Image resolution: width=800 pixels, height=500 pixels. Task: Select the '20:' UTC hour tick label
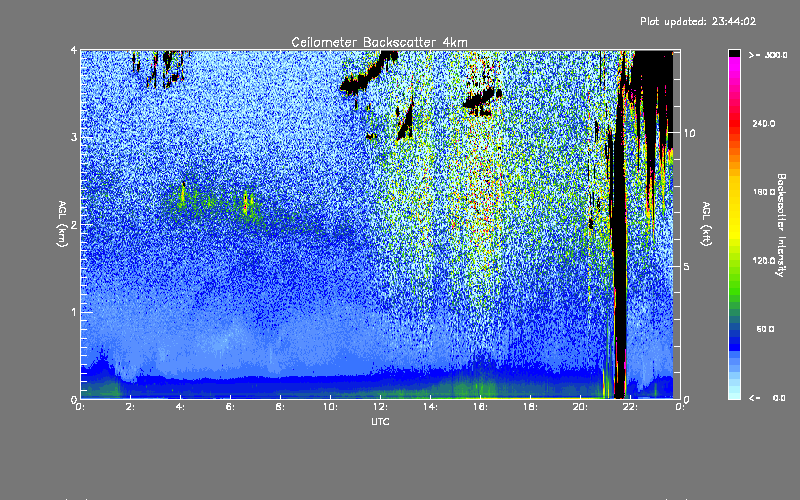pos(580,407)
